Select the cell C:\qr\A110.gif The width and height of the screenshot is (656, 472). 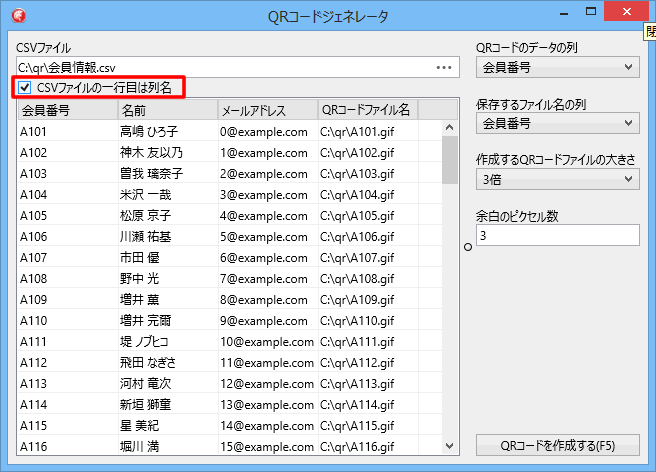365,321
